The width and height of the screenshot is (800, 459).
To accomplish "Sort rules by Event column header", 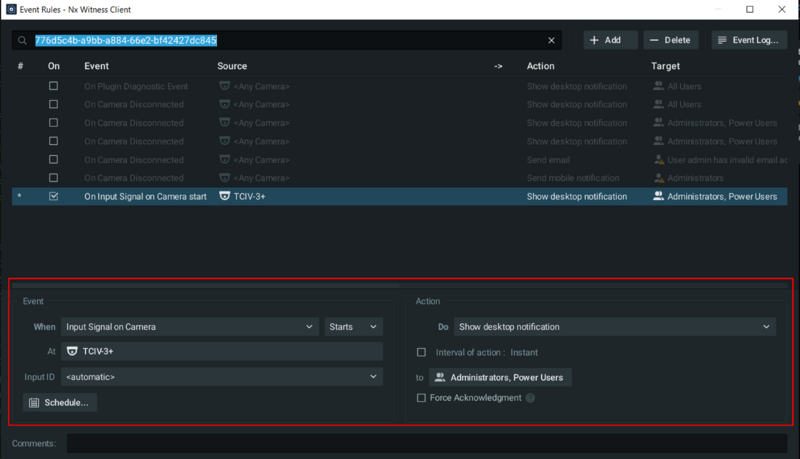I will [97, 66].
